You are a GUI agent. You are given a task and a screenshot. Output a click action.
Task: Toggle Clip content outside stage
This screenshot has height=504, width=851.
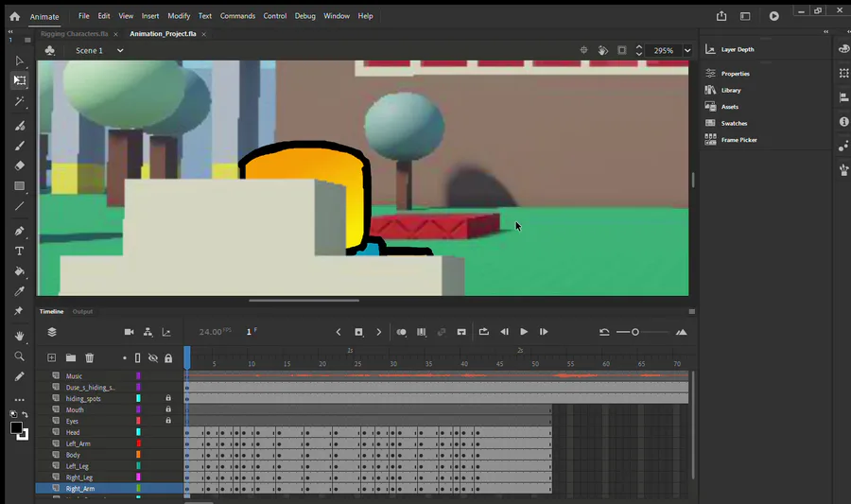pos(622,50)
